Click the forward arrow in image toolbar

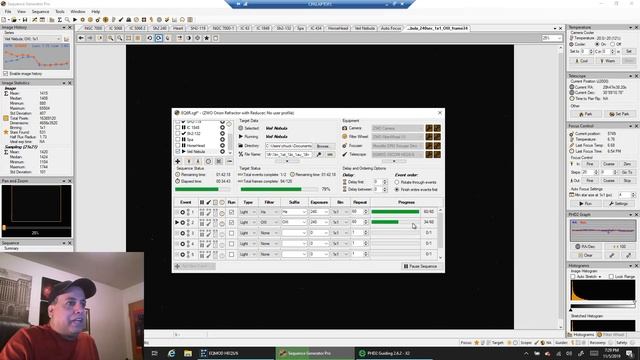point(90,38)
